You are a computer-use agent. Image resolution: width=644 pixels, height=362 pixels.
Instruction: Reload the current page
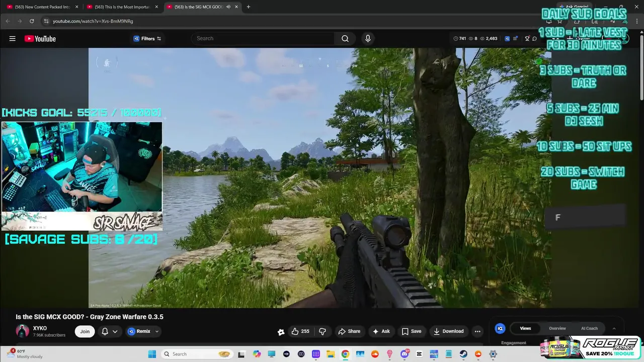32,21
